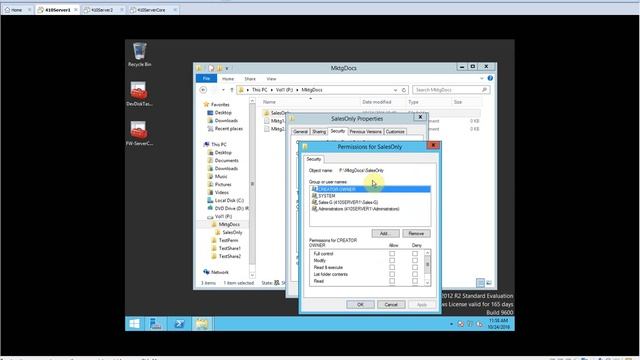Click Add button in Permissions dialog
This screenshot has width=640, height=360.
click(x=384, y=233)
